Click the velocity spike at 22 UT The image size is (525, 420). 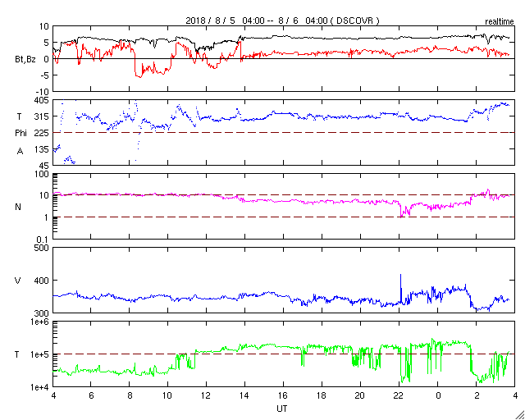(400, 288)
